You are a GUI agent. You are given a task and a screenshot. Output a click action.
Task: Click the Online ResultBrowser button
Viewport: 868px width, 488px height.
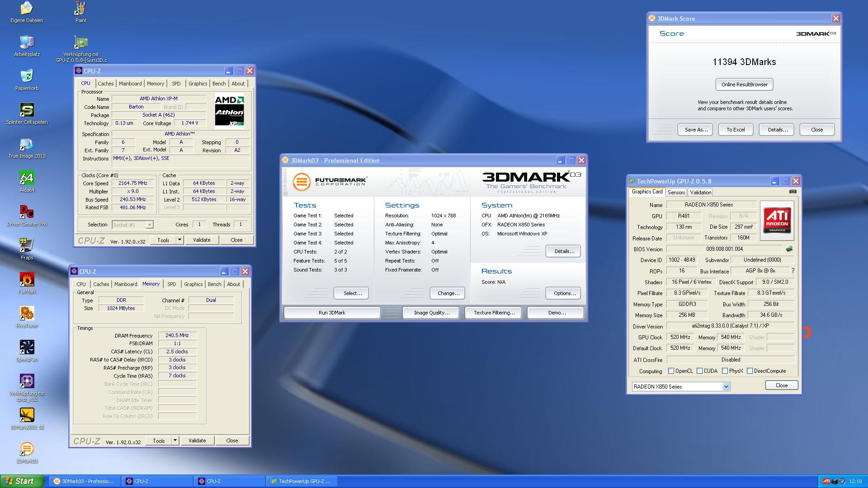(x=744, y=84)
